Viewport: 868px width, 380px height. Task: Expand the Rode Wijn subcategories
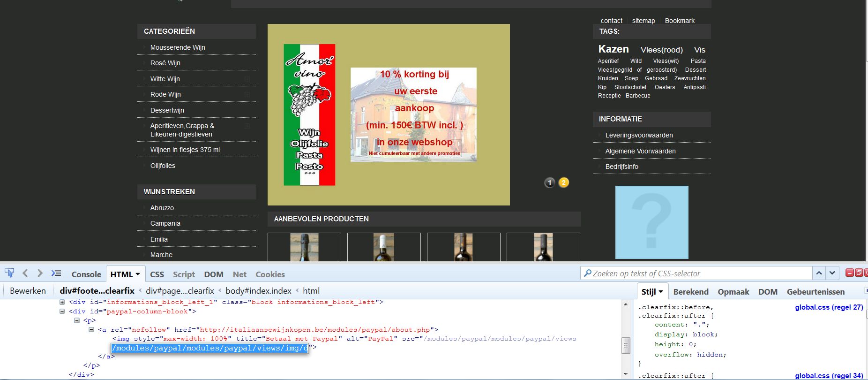point(247,94)
